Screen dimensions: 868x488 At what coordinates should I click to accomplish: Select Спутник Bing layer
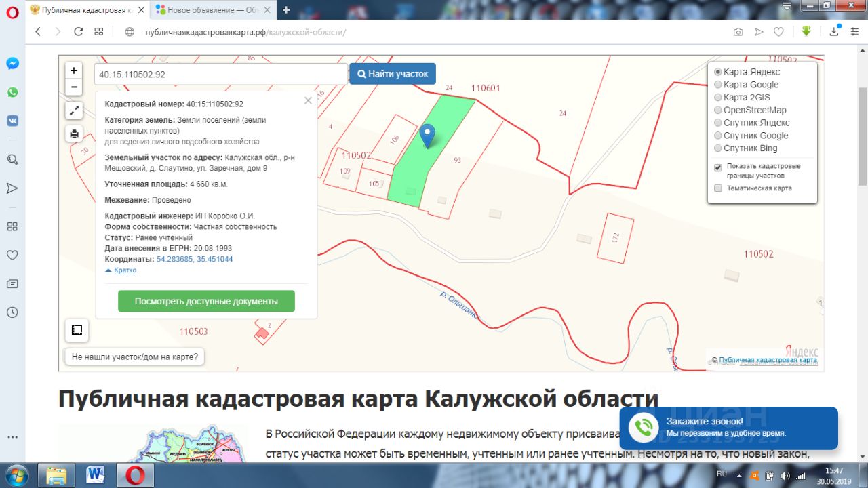(x=718, y=148)
